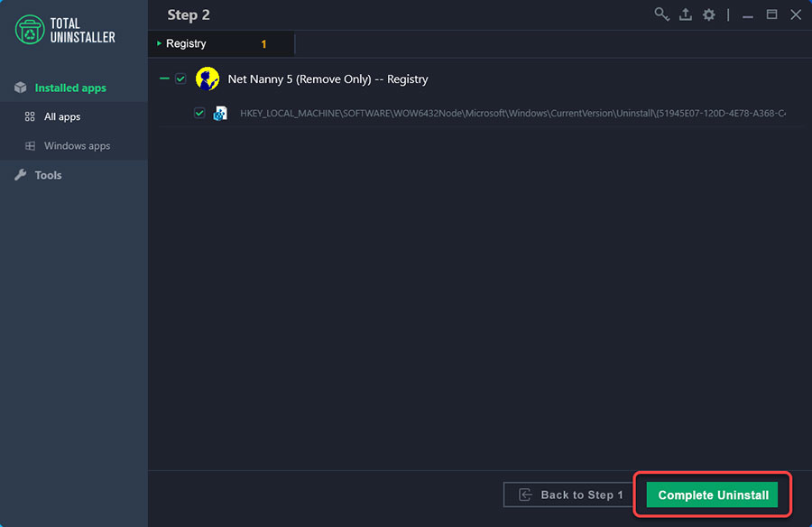Click the Total Uninstaller logo icon

[x=30, y=30]
